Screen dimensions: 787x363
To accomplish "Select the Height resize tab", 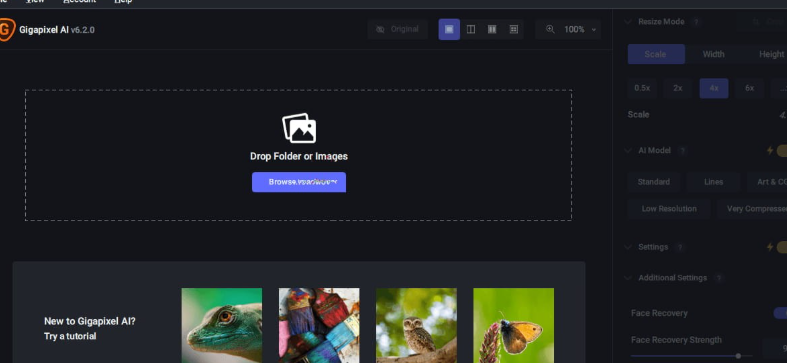I will pyautogui.click(x=765, y=54).
